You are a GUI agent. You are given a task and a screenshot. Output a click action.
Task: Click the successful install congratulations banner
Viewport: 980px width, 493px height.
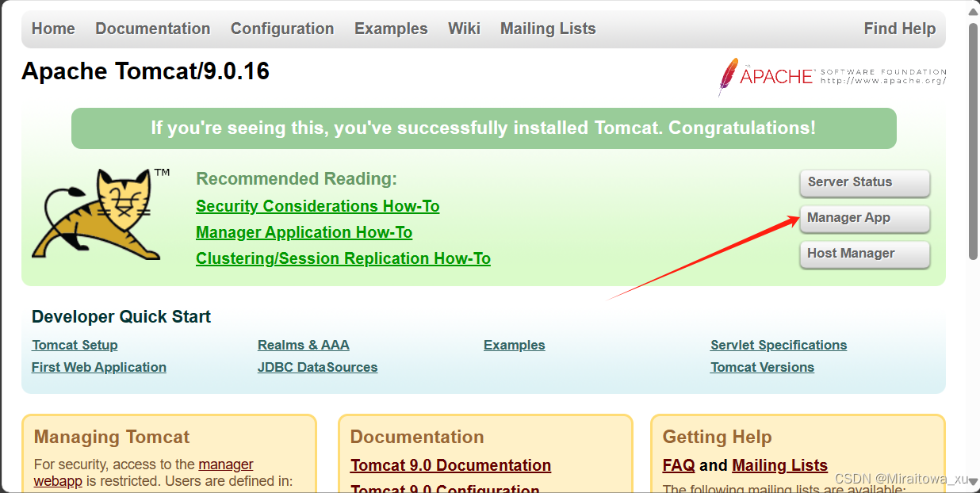tap(484, 128)
